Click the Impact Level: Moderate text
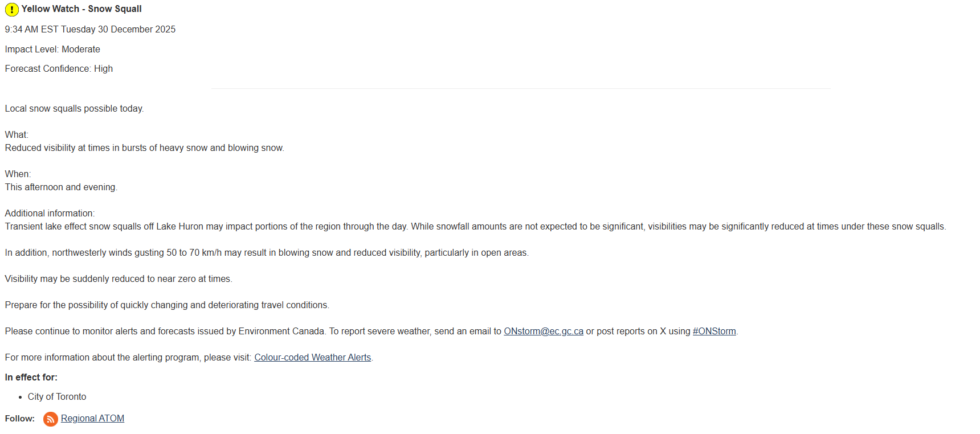This screenshot has height=434, width=980. [x=52, y=50]
